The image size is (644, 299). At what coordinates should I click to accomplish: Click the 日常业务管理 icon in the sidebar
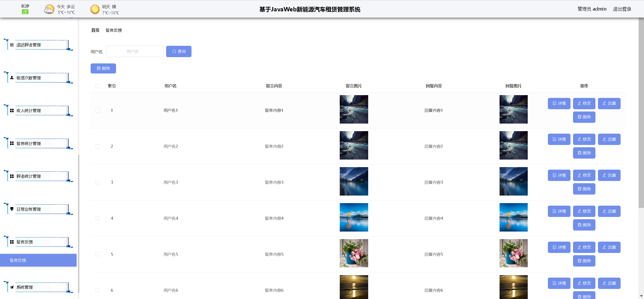(12, 209)
